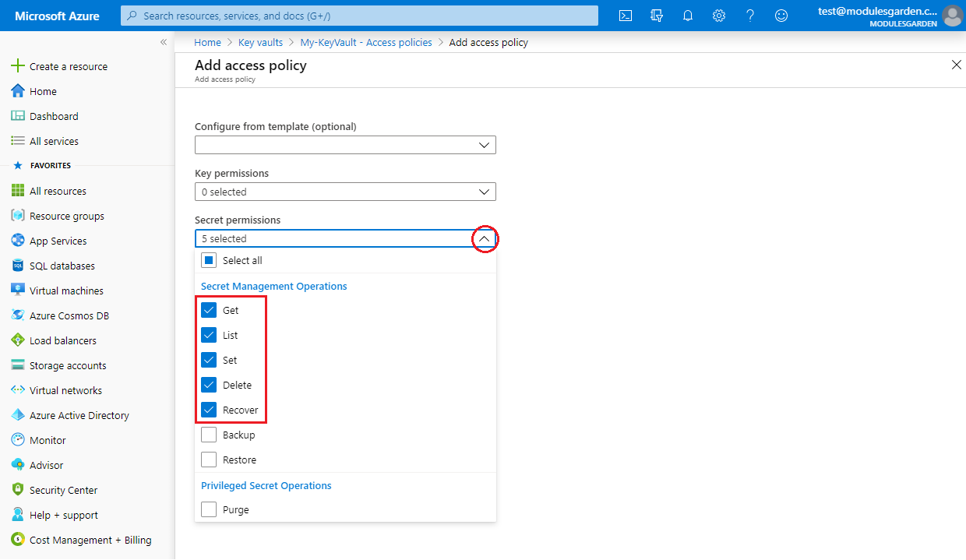Click the test@modulesgarden account name
966x560 pixels.
pyautogui.click(x=877, y=11)
